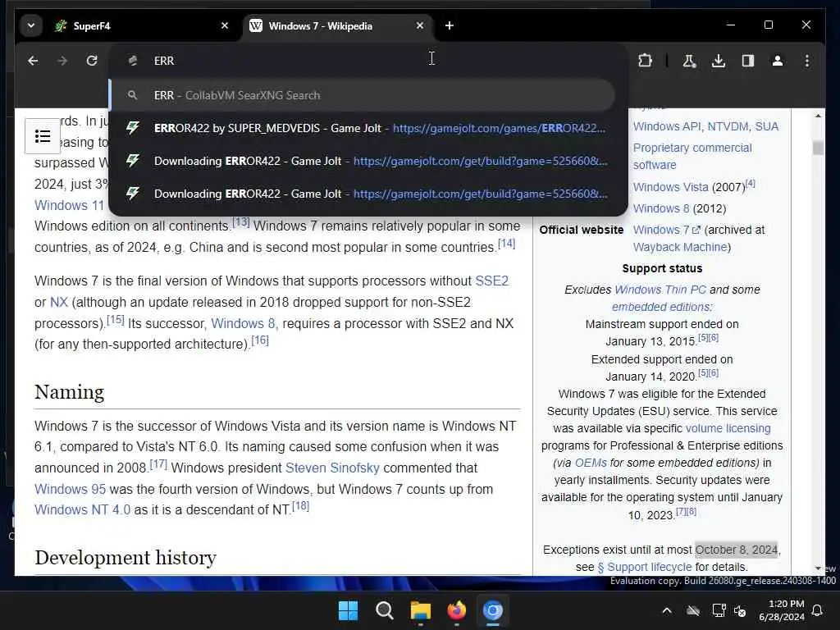
Task: Open the Windows 95 link
Action: click(71, 489)
